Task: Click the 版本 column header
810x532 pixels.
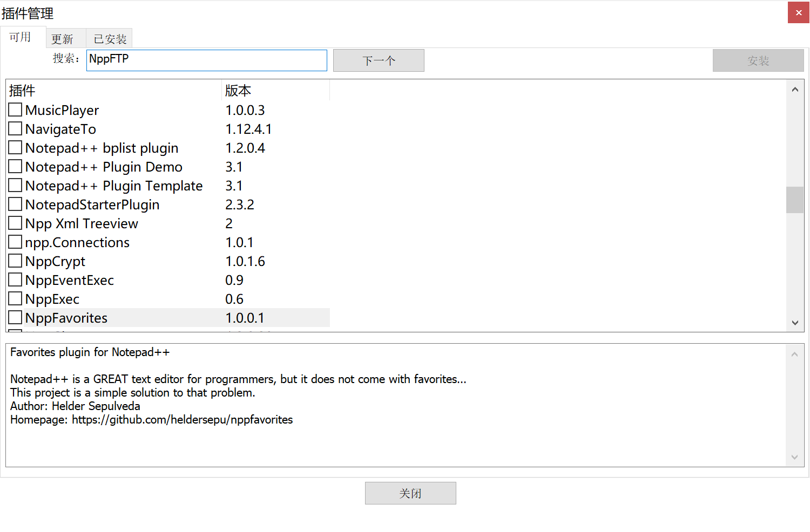Action: coord(275,91)
